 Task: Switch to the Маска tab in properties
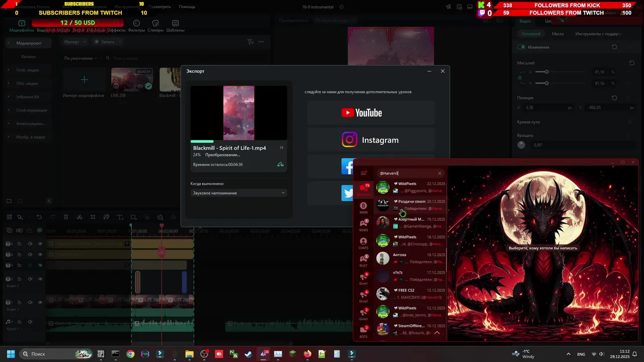(x=557, y=34)
